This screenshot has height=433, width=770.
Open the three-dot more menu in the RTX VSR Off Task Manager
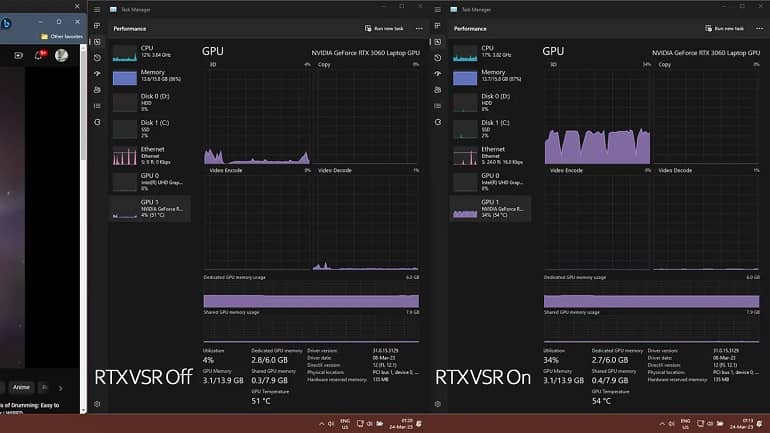419,28
